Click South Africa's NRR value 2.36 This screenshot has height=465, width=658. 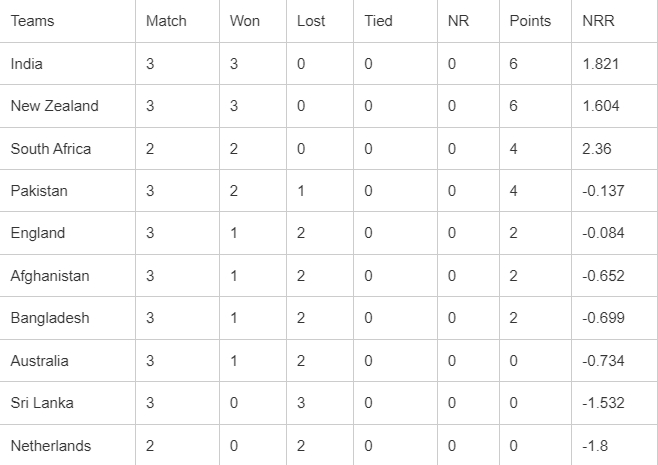(596, 149)
